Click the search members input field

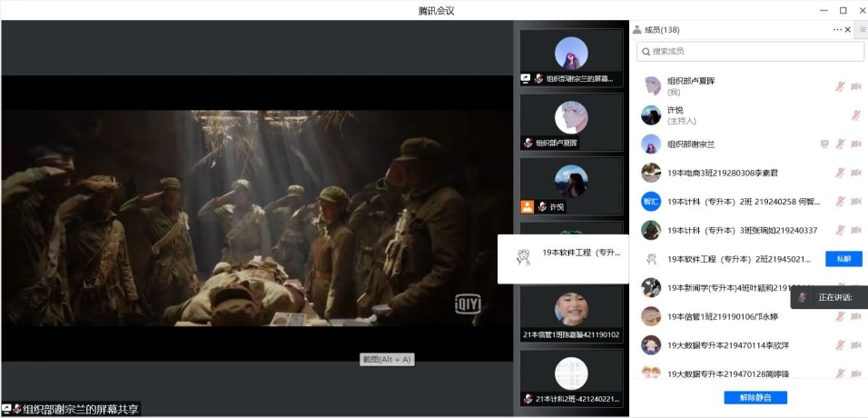click(x=750, y=51)
